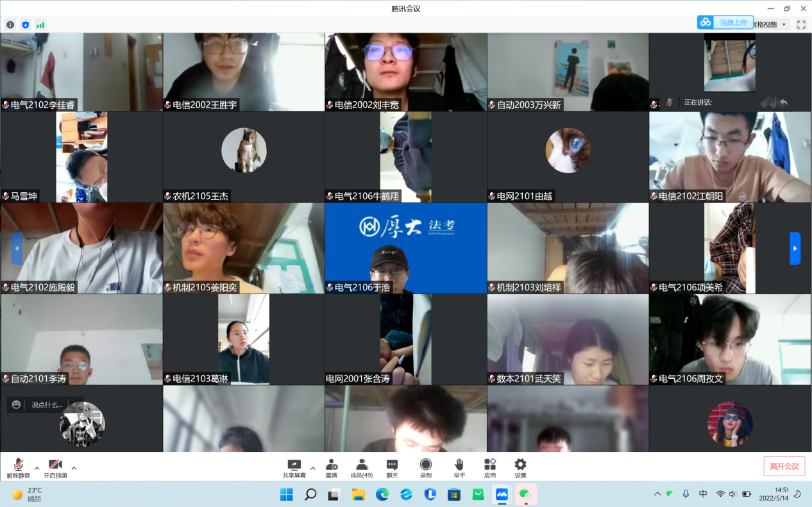This screenshot has width=812, height=507.
Task: Open Microsoft Edge from the taskbar
Action: 382,494
